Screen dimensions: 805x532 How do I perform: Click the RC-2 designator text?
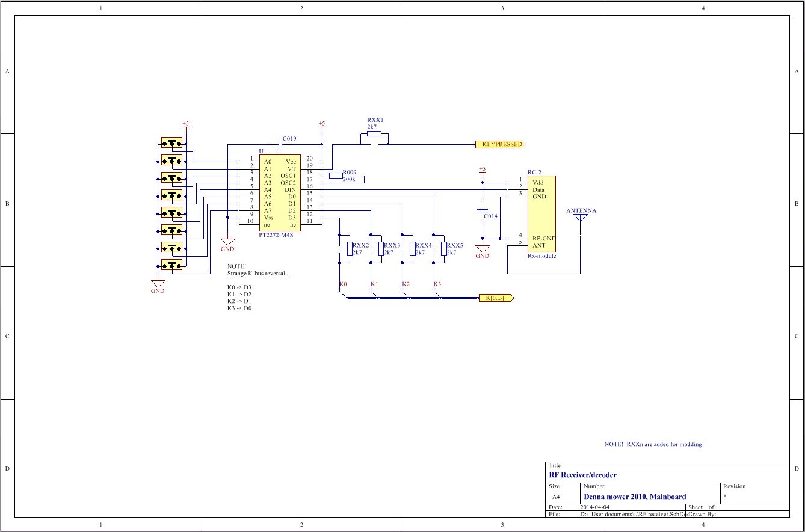click(x=535, y=172)
